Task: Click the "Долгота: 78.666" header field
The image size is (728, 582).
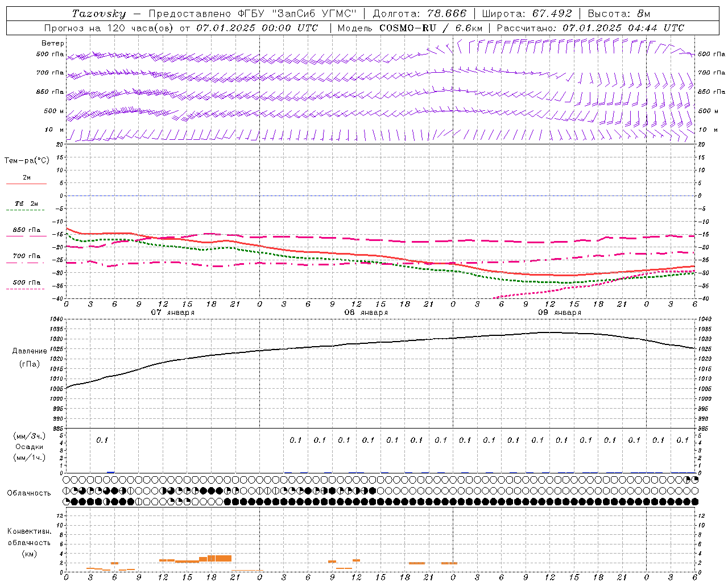Action: 419,14
